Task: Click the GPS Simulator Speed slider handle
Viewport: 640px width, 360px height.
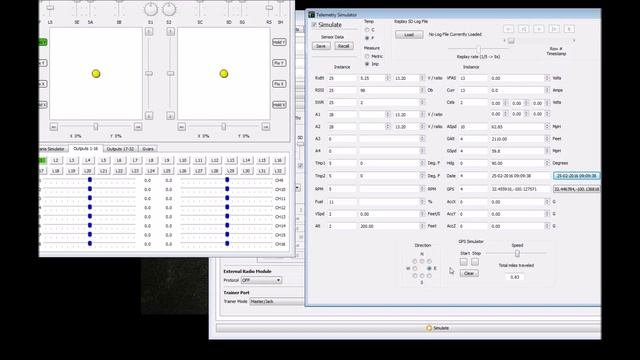Action: (517, 253)
